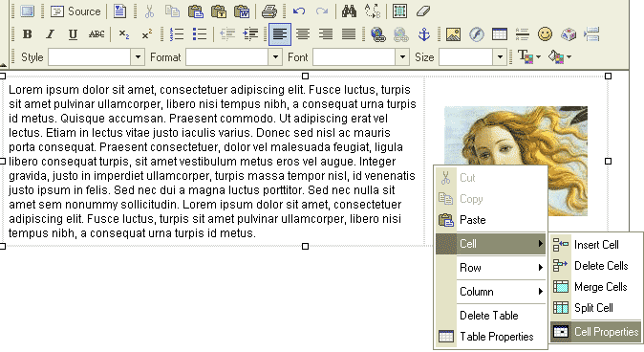The height and width of the screenshot is (352, 644).
Task: Click the Insert Table toolbar icon
Action: pyautogui.click(x=500, y=34)
